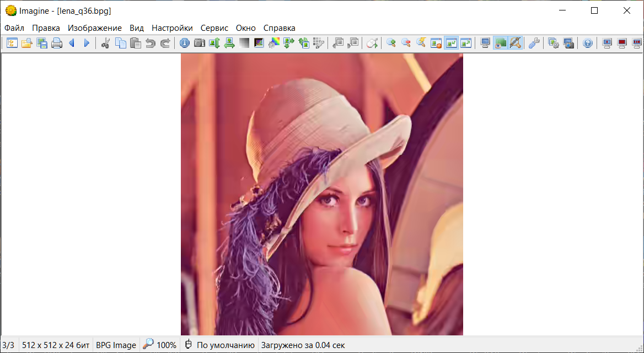Paste from clipboard with the paste icon
Image resolution: width=644 pixels, height=353 pixels.
point(135,42)
